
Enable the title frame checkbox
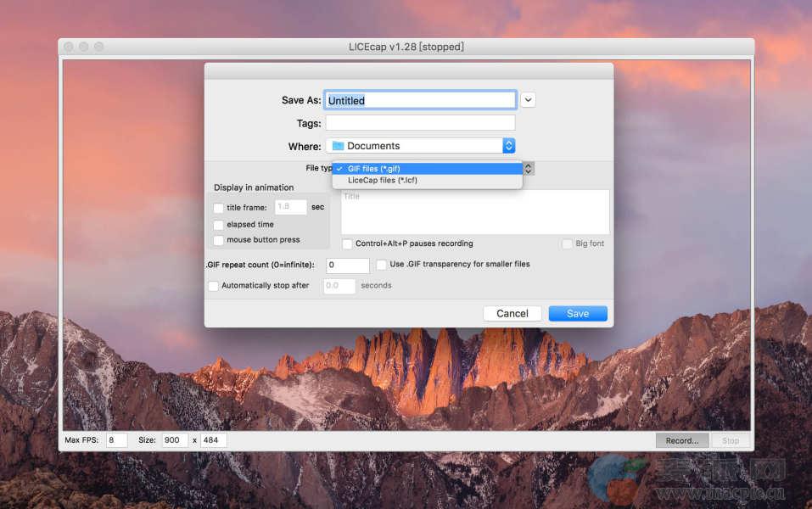[x=219, y=208]
